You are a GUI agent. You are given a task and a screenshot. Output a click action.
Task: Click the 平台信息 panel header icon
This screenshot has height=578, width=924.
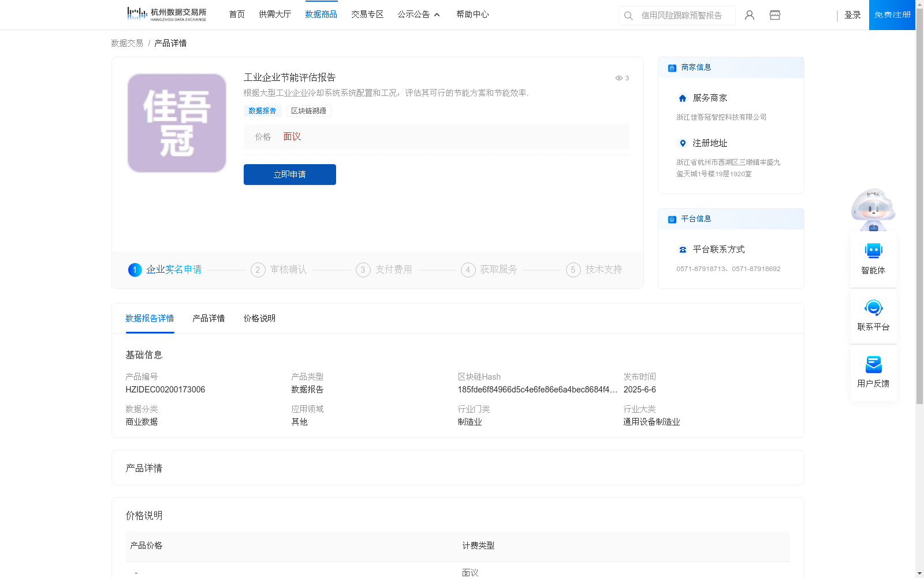click(672, 219)
